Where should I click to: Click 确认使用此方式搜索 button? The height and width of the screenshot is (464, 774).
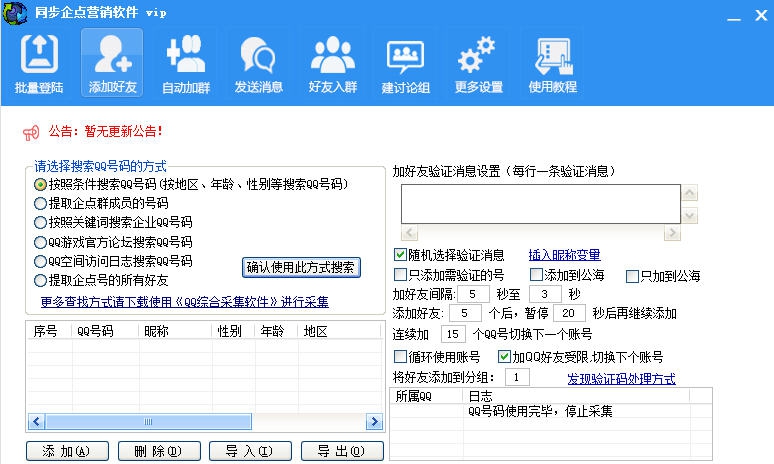pos(301,268)
